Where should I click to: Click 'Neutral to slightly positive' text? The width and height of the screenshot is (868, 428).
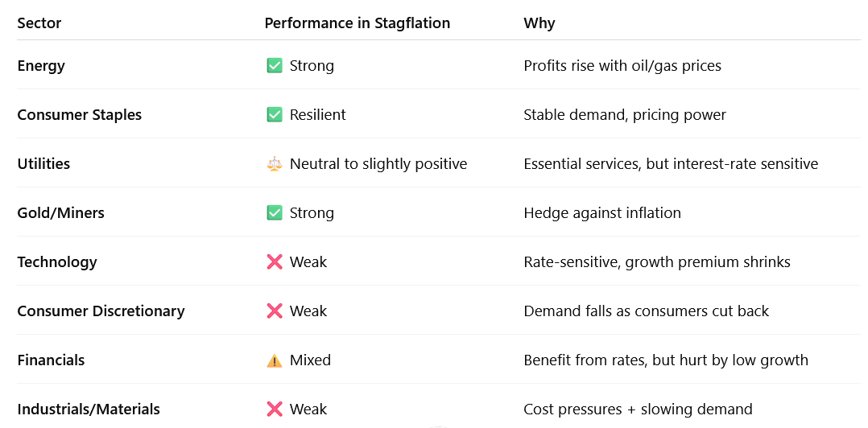pos(378,164)
